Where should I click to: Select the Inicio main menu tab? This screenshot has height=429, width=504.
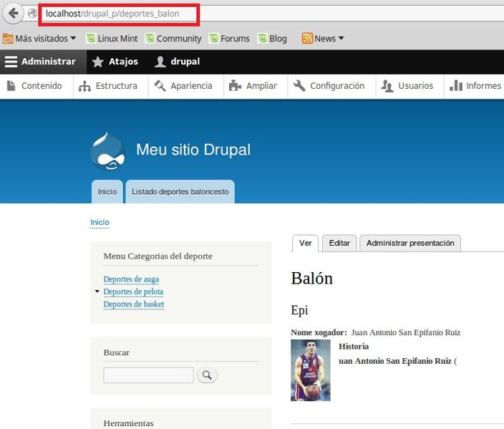107,192
